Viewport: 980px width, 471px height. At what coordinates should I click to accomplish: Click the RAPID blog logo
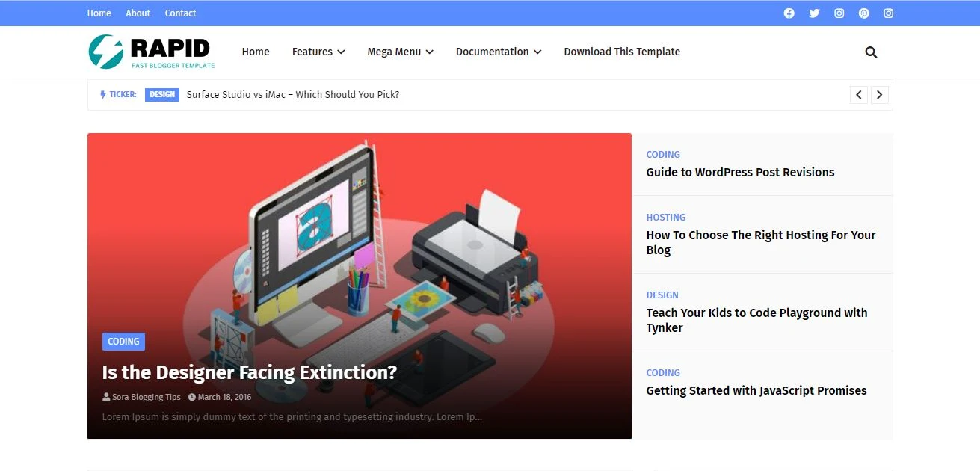[x=151, y=52]
